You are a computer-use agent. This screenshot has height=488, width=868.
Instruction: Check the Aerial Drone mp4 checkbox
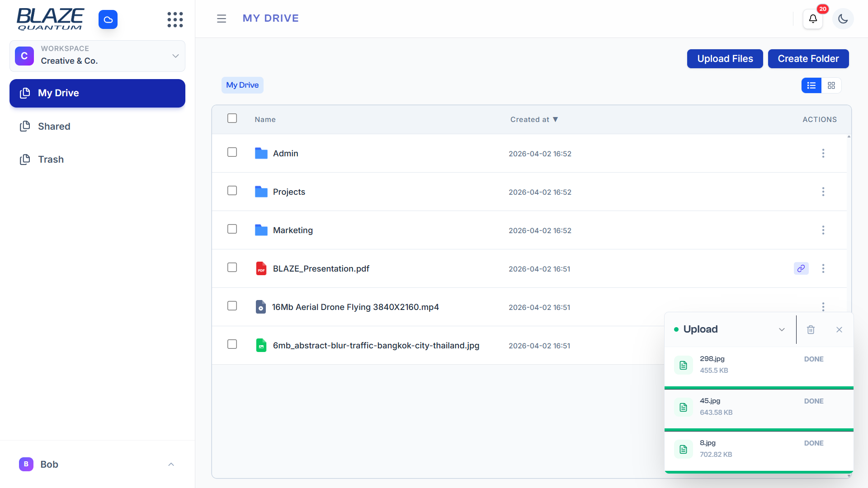[232, 306]
